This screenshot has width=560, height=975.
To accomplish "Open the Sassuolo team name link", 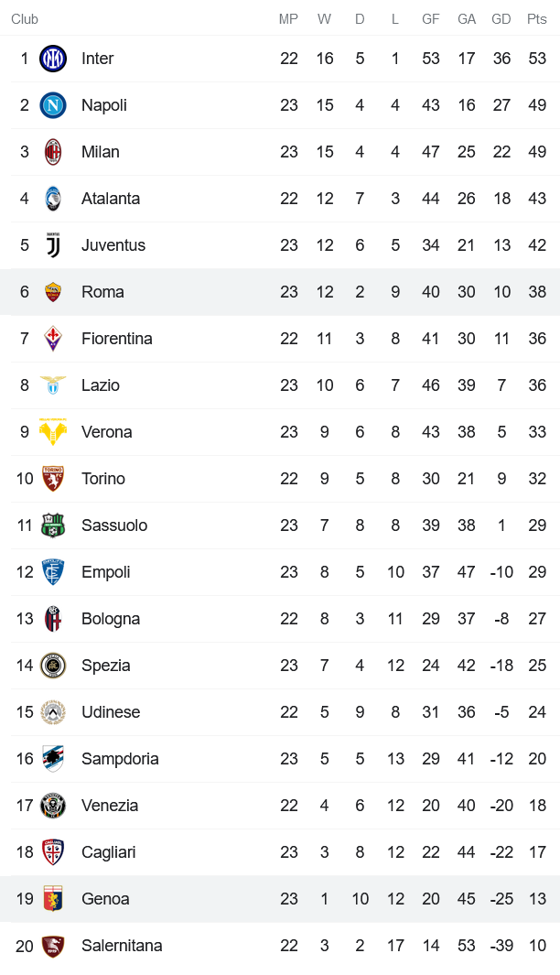I will 114,525.
